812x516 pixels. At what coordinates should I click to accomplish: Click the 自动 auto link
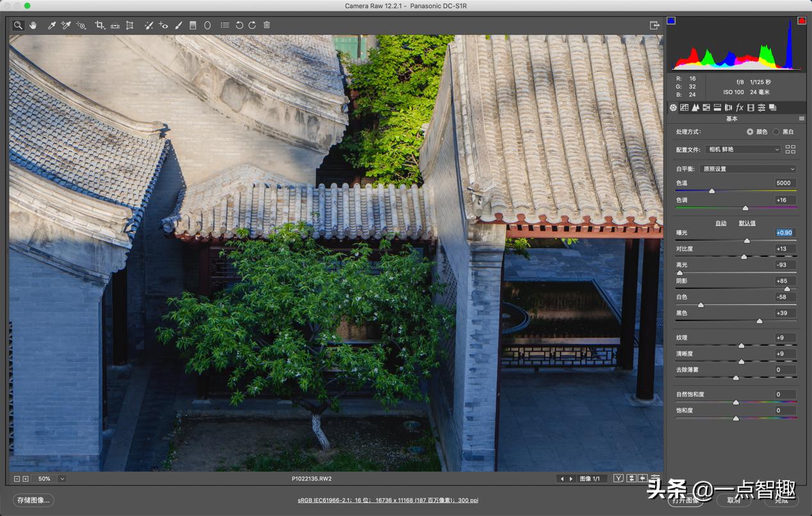pyautogui.click(x=721, y=223)
